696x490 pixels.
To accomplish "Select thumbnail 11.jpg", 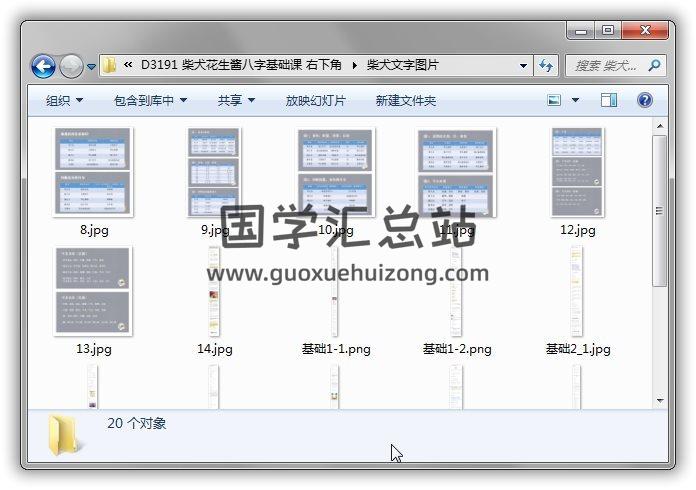I will point(456,172).
